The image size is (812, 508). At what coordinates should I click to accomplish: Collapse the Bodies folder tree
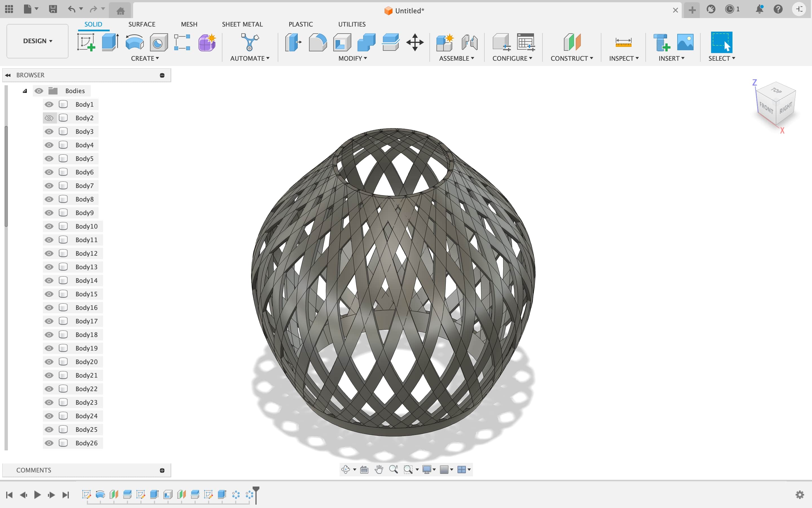pyautogui.click(x=25, y=91)
